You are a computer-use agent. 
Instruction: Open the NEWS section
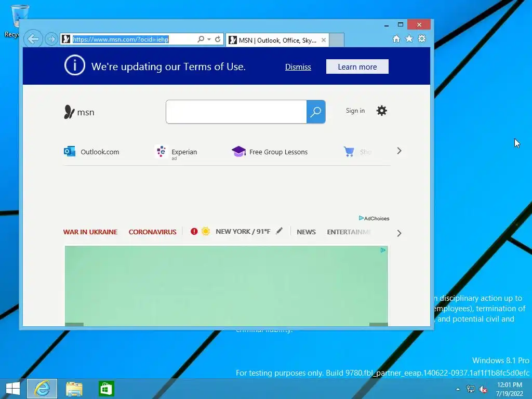tap(306, 232)
